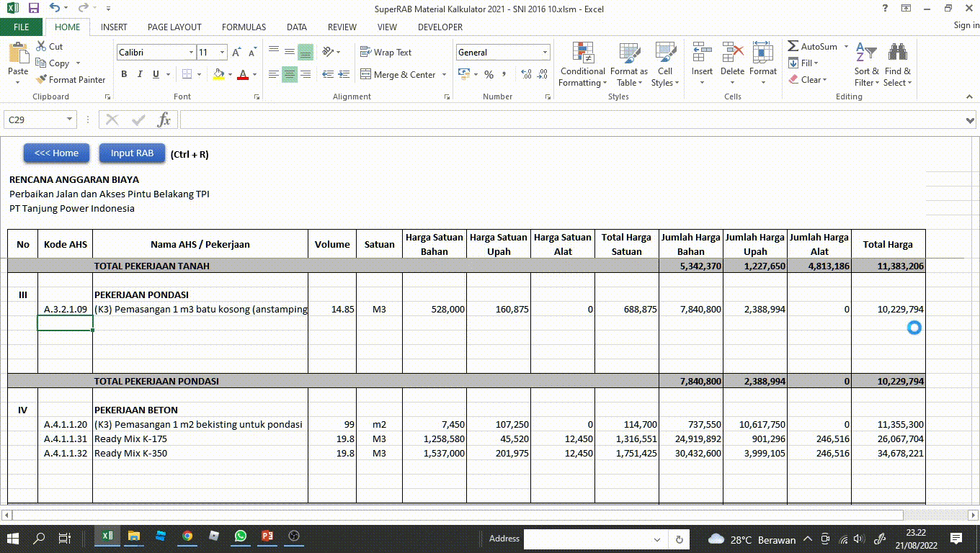
Task: Click the AutoSum sigma icon
Action: [x=793, y=46]
